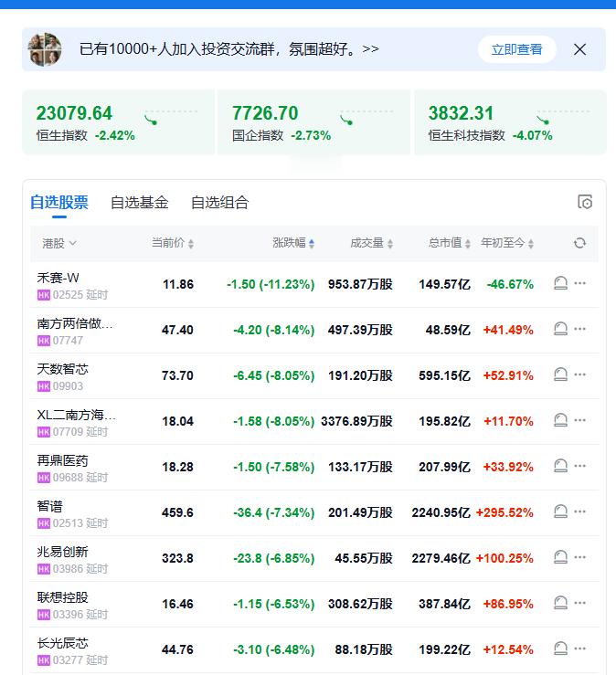Open more options for 再鼎医药
Viewport: 616px width, 675px height.
(x=579, y=465)
